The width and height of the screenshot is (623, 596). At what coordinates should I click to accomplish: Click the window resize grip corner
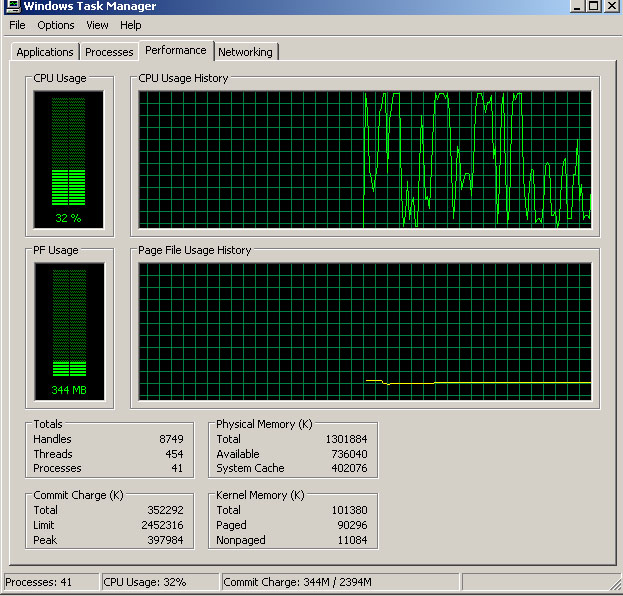point(616,585)
